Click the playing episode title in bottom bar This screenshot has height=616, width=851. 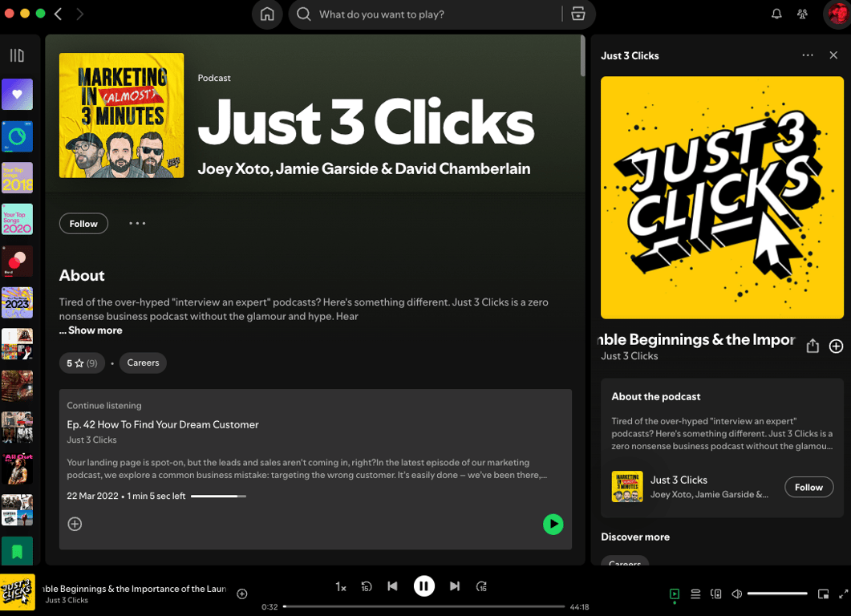(x=135, y=589)
